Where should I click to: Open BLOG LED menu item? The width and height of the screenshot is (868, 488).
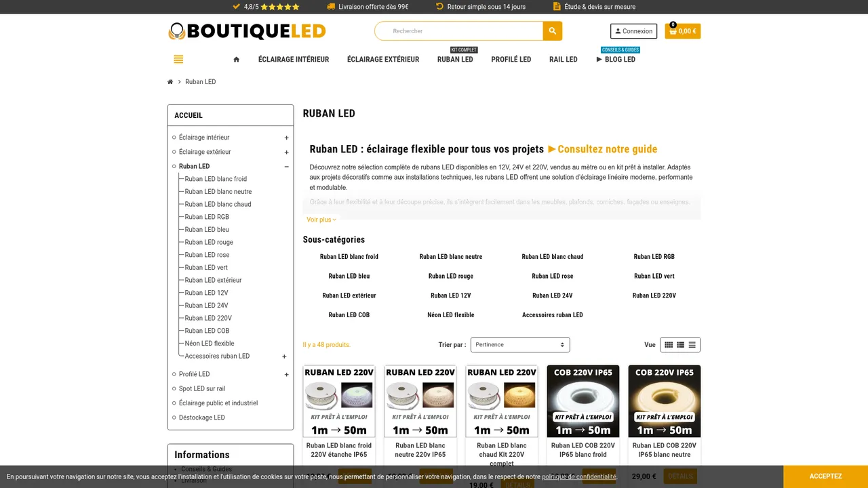(616, 60)
